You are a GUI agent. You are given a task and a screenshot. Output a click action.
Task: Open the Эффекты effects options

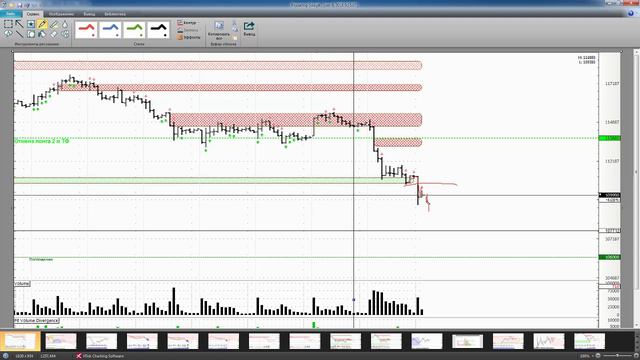pyautogui.click(x=189, y=37)
